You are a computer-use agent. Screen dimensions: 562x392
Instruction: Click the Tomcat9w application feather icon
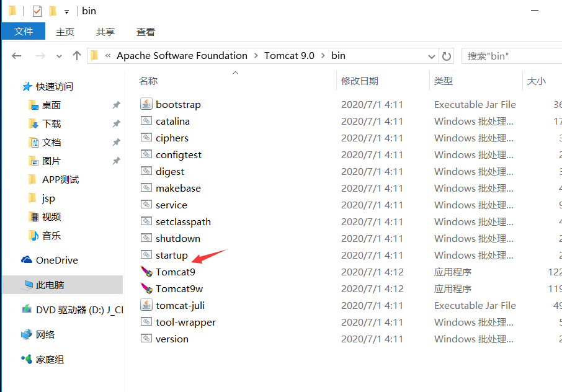[146, 288]
